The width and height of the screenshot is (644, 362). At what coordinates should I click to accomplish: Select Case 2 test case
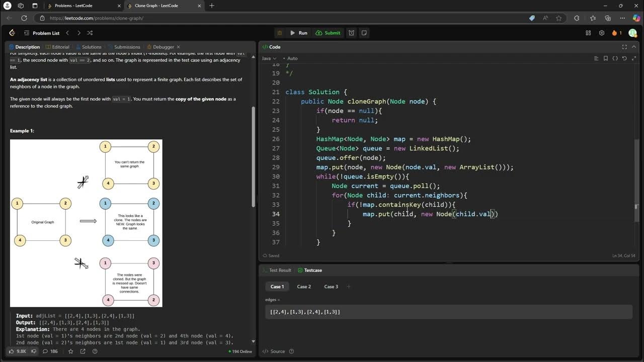(x=304, y=287)
